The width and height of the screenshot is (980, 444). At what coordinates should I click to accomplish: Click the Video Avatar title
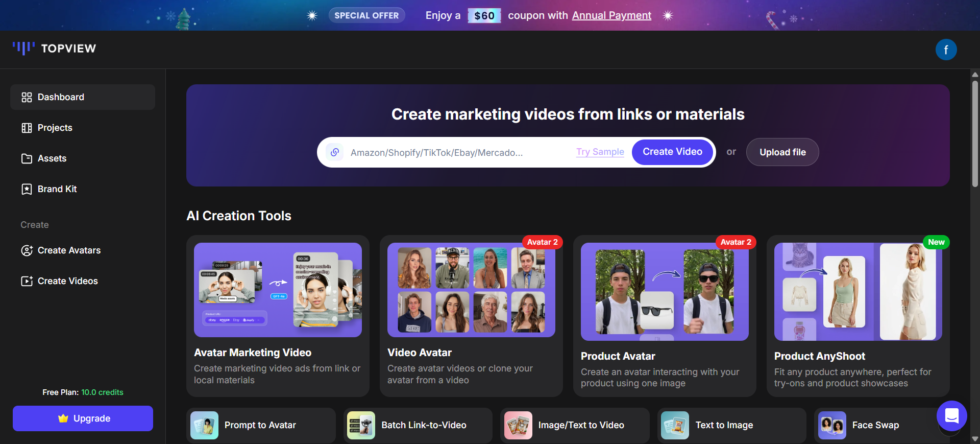(420, 353)
